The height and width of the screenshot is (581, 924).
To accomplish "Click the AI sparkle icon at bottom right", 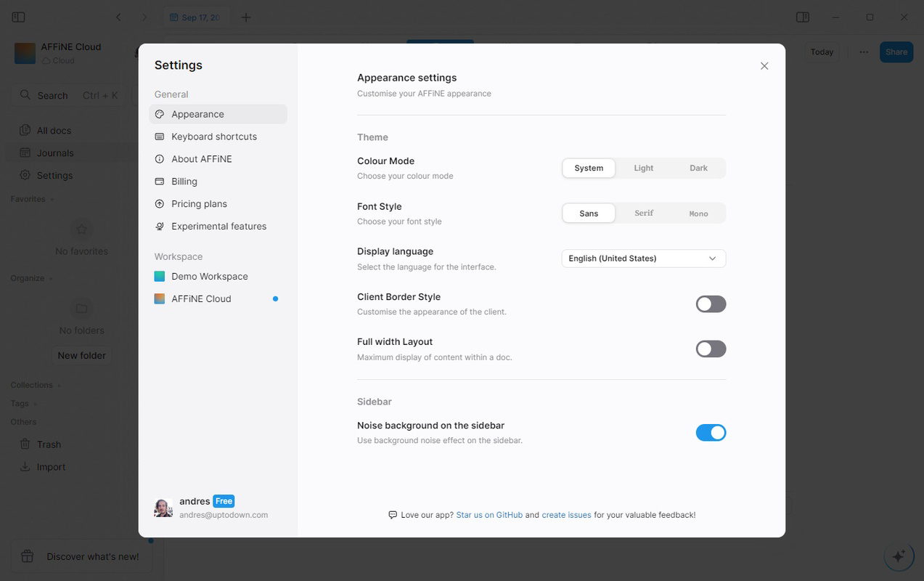I will [899, 556].
